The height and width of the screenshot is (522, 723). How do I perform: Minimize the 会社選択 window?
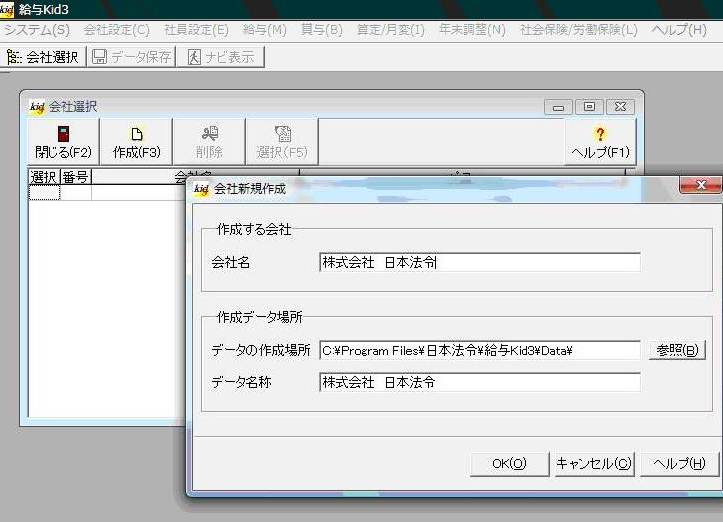(x=558, y=107)
